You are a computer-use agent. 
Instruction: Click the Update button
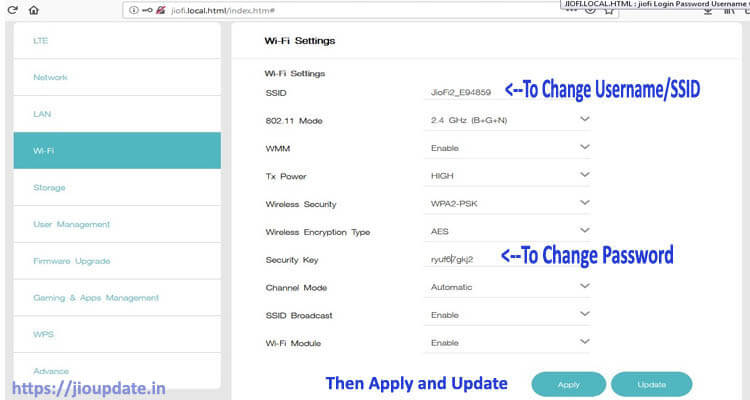pyautogui.click(x=651, y=384)
